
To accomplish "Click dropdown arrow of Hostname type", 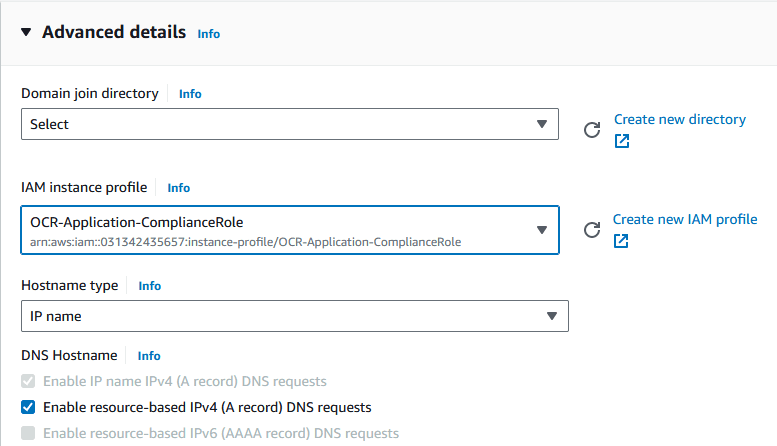I will tap(552, 316).
